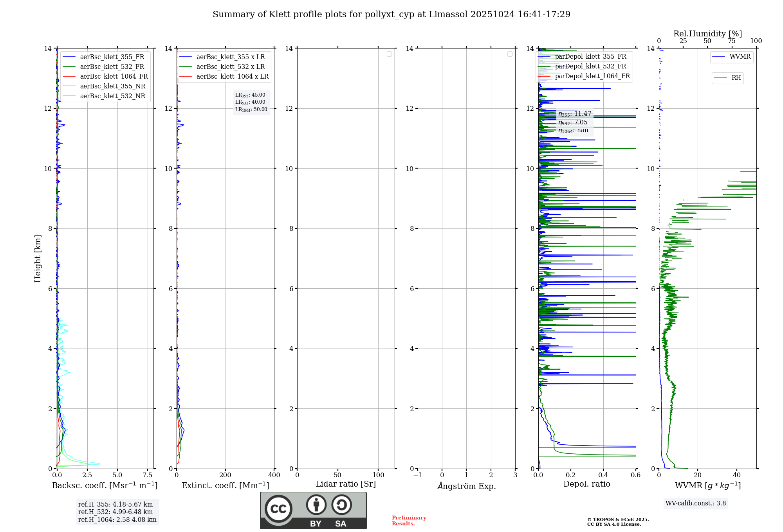This screenshot has width=783, height=532.
Task: Click the empty legend box in the Ångström plot
Action: (510, 54)
